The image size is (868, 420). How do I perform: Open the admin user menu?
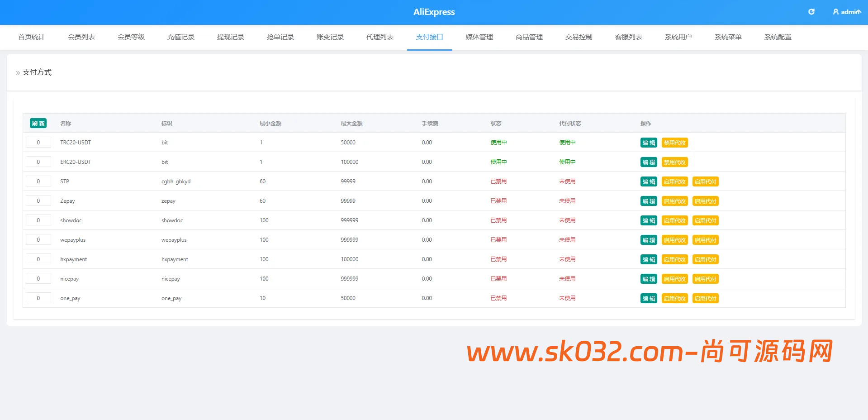point(847,12)
